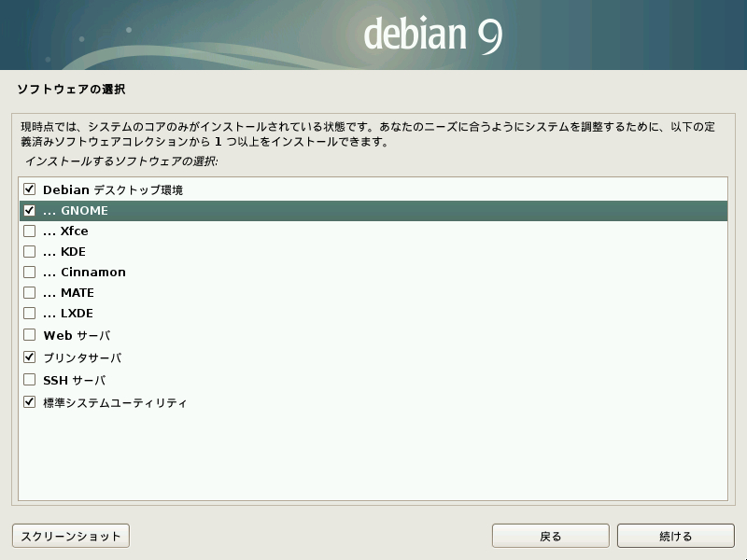Uncheck the プリンタサーバ checkbox
The image size is (747, 560).
pos(30,357)
